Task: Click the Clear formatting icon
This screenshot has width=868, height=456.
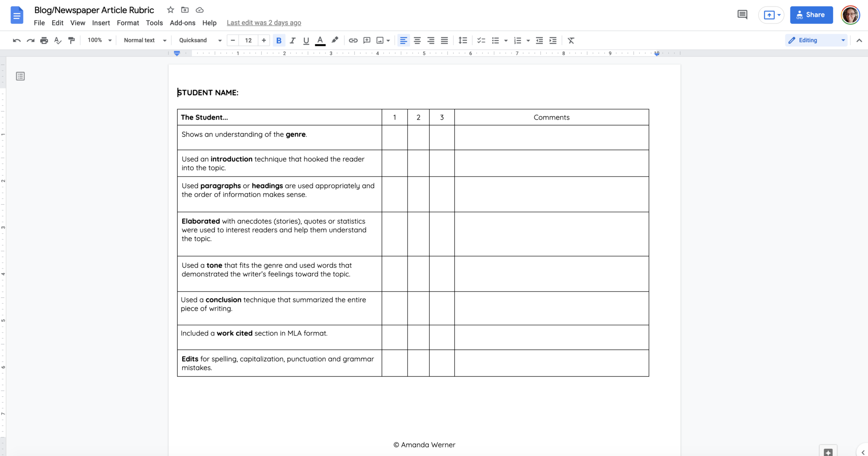Action: (570, 40)
